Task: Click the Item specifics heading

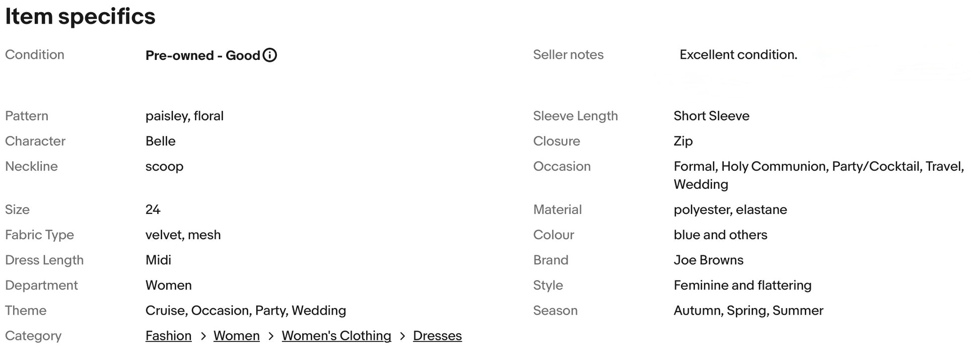Action: pyautogui.click(x=80, y=17)
